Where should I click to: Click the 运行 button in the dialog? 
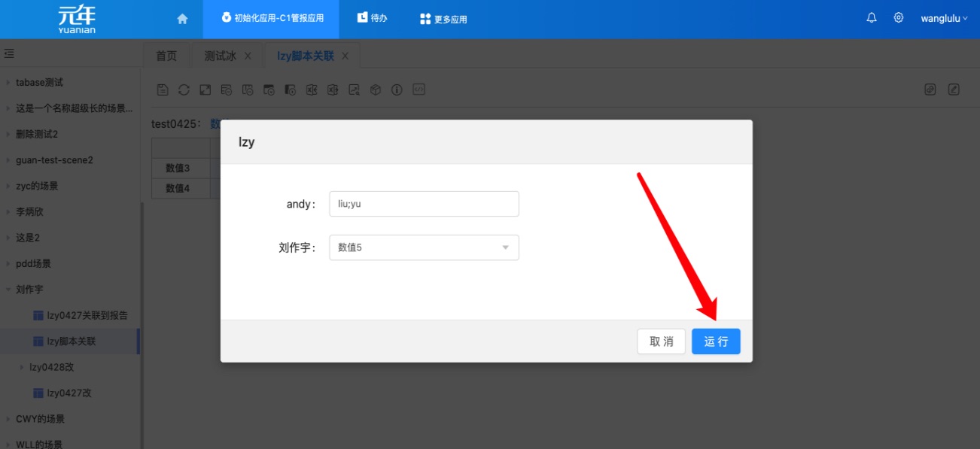coord(716,341)
